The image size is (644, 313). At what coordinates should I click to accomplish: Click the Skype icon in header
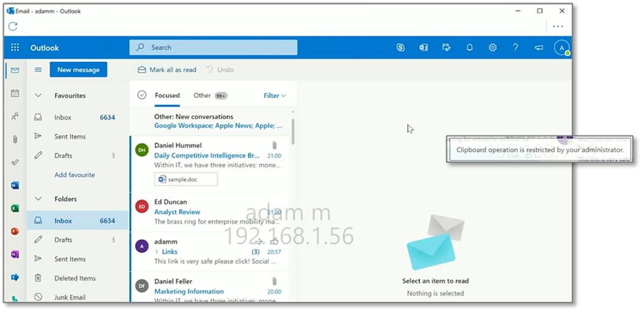400,48
